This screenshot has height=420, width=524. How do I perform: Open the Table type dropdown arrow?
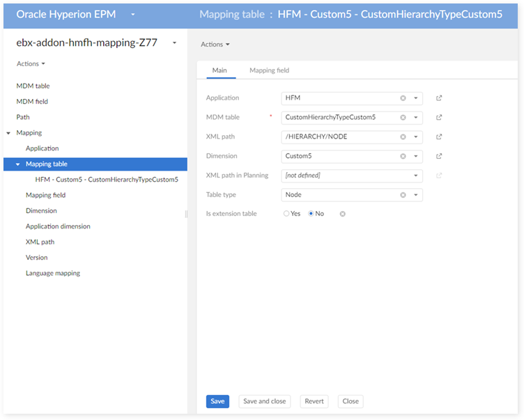pyautogui.click(x=415, y=195)
